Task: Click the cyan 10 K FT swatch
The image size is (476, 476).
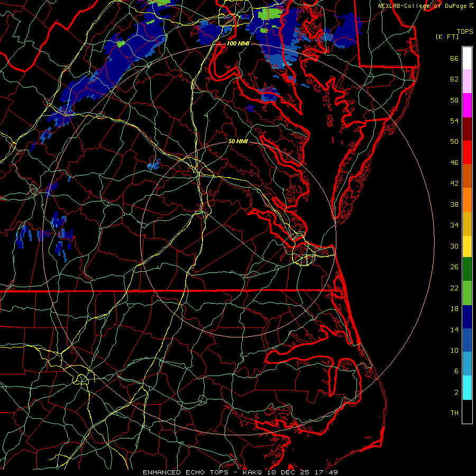Action: (467, 388)
